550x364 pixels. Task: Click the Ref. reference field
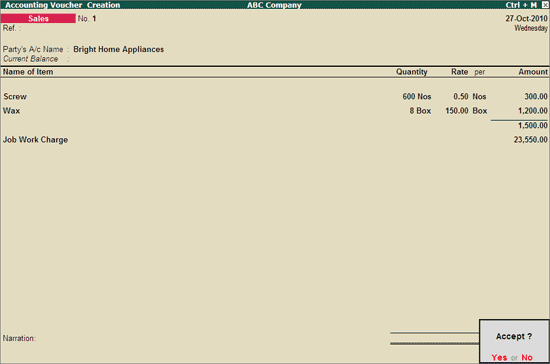tap(12, 28)
